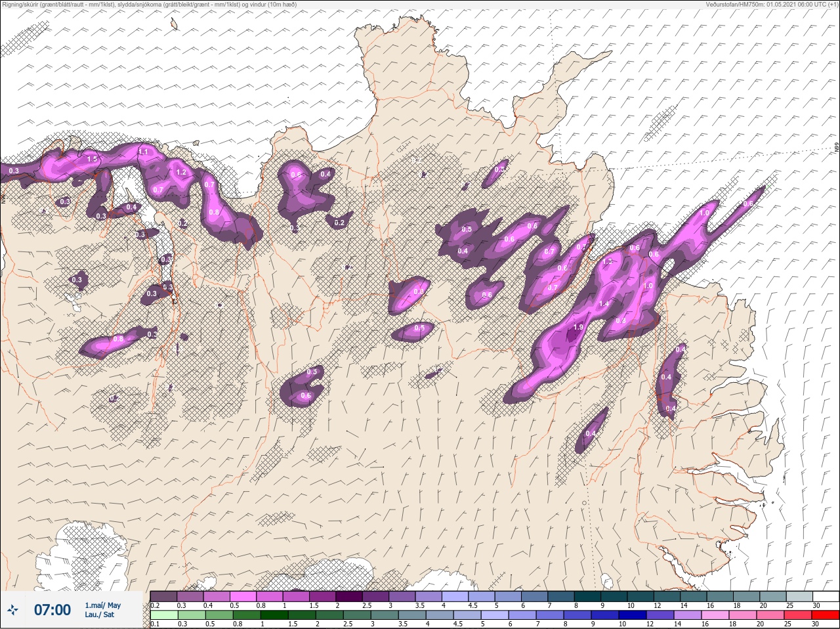840x629 pixels.
Task: Pick lower legend pink swatch between 16 and 18
Action: (715, 615)
